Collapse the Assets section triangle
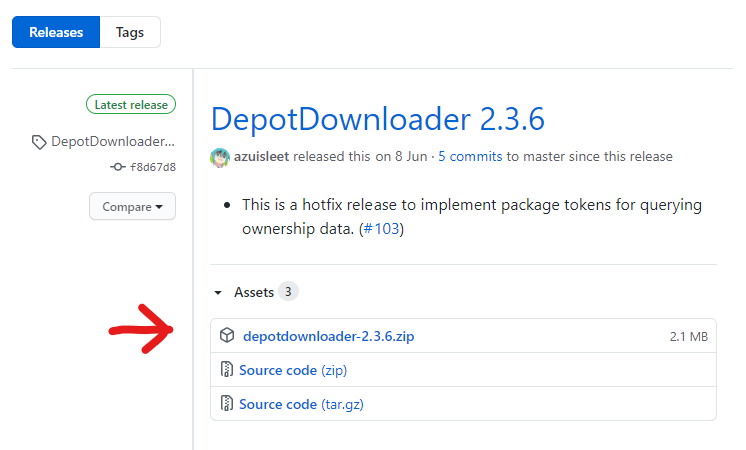Viewport: 746px width, 450px height. [x=218, y=293]
